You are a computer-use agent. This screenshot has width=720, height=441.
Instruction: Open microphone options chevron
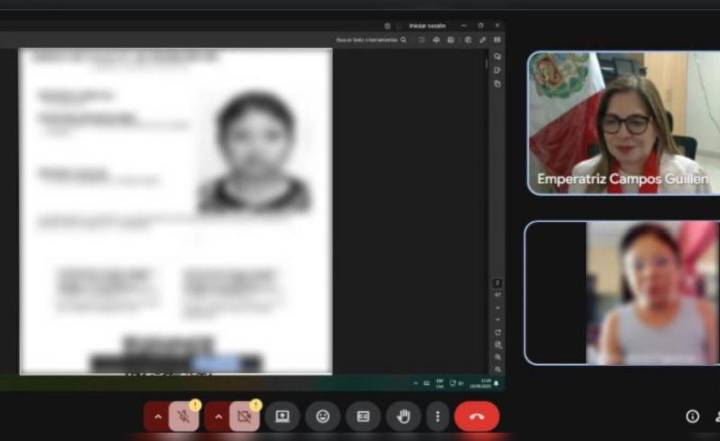tap(158, 417)
